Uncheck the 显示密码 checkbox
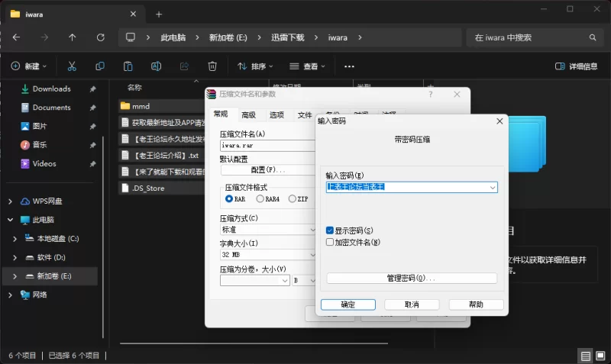611x364 pixels. [x=330, y=230]
